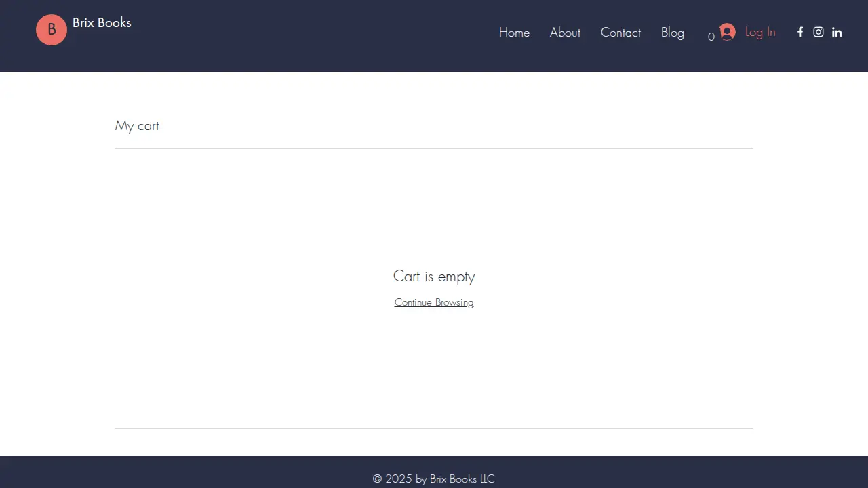Click the bottom divider above the footer
Screen dimensions: 868x488
[x=434, y=428]
